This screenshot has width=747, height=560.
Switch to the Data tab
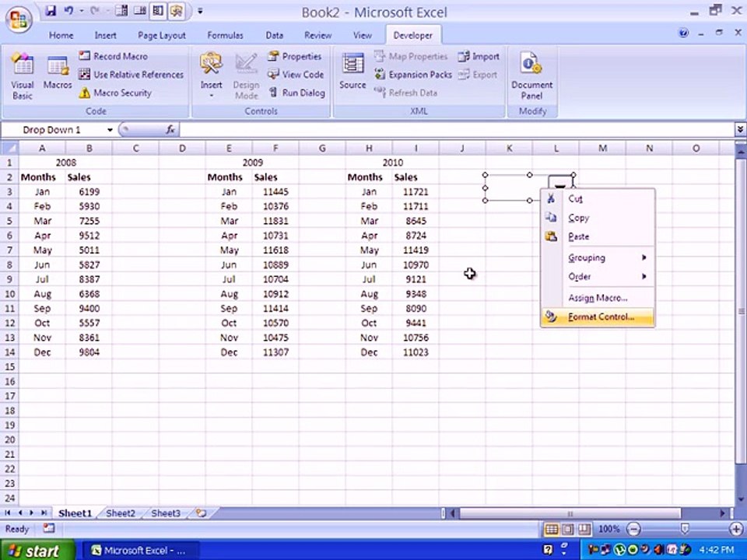click(275, 35)
